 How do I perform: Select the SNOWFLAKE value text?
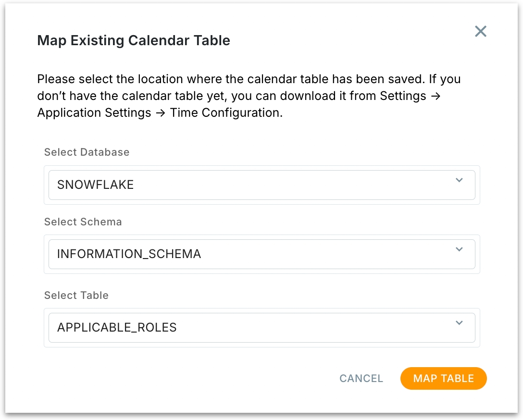[96, 185]
